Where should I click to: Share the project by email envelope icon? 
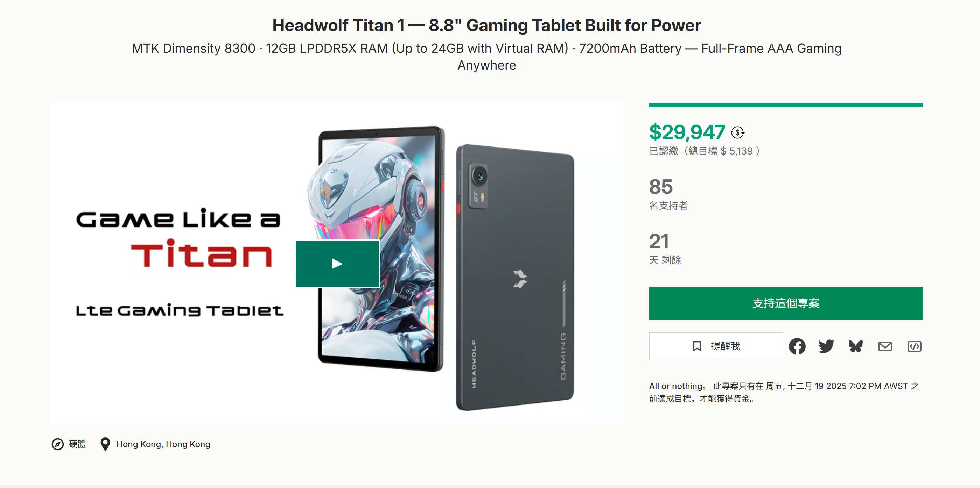tap(884, 346)
